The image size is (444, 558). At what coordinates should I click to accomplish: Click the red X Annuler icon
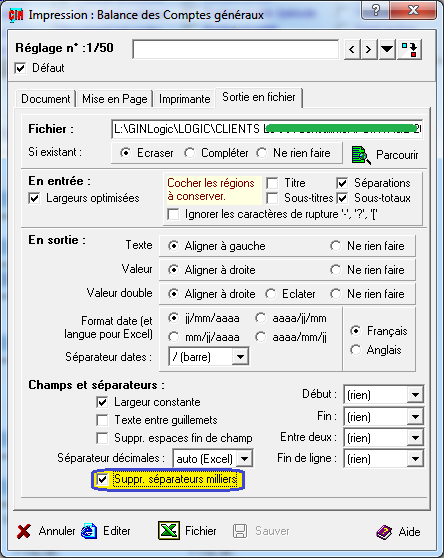[x=24, y=531]
